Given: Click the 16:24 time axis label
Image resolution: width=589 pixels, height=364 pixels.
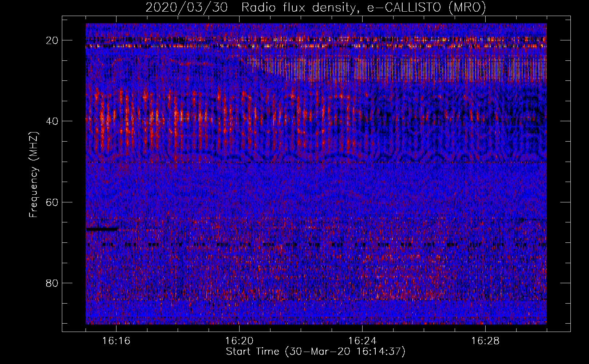Looking at the screenshot, I should tap(363, 341).
